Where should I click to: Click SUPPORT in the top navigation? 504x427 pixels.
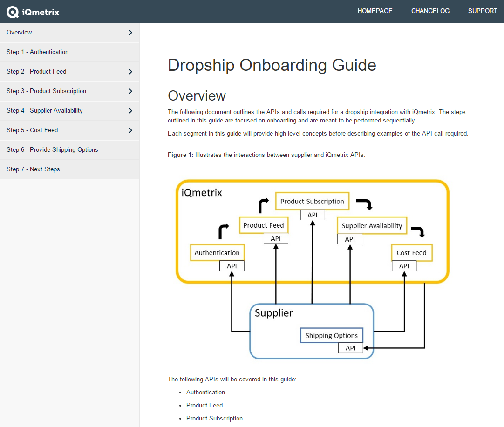click(483, 11)
